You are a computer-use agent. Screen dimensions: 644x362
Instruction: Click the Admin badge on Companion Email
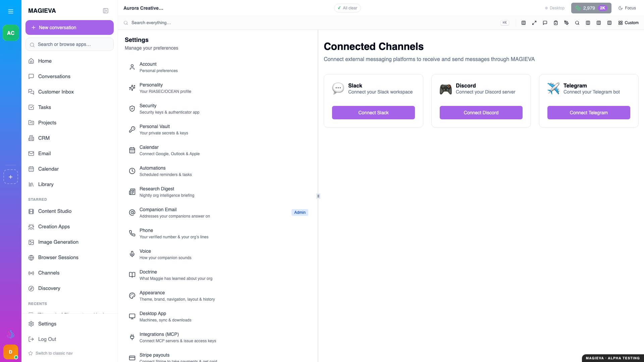pyautogui.click(x=300, y=213)
